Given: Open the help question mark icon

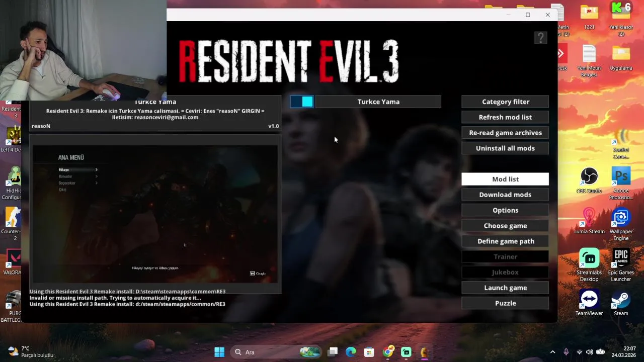Looking at the screenshot, I should point(540,38).
